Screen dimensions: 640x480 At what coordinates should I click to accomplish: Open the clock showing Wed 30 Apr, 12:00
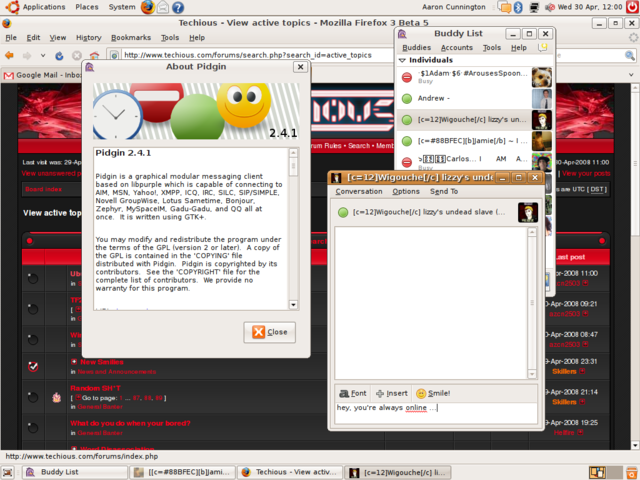point(590,7)
